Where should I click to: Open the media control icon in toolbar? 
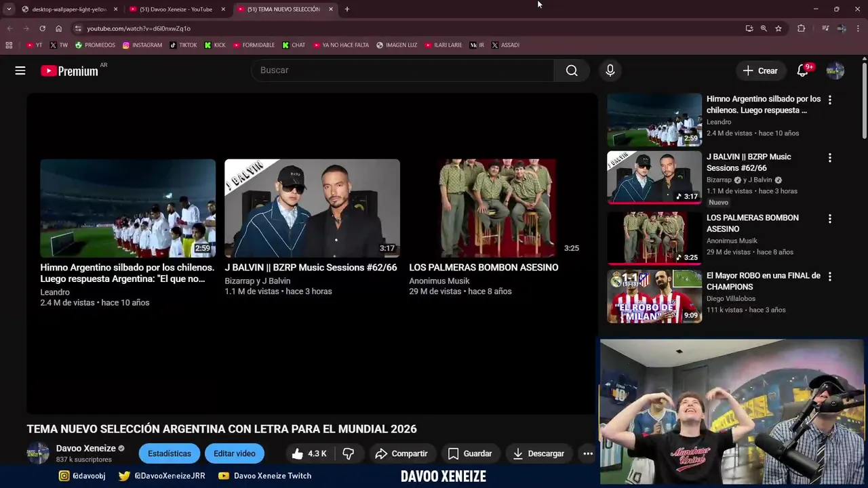click(x=825, y=28)
